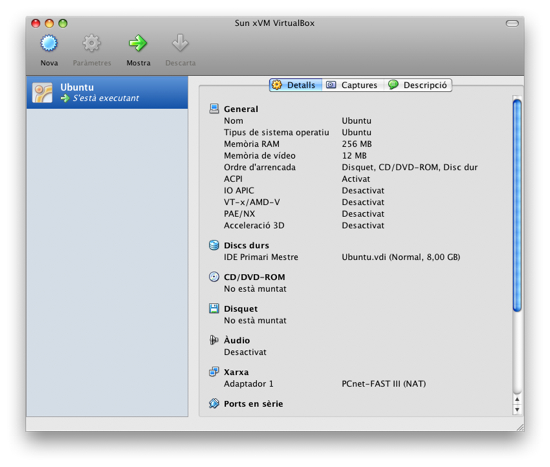
Task: Click the VT-x/AMD-V label
Action: tap(252, 202)
